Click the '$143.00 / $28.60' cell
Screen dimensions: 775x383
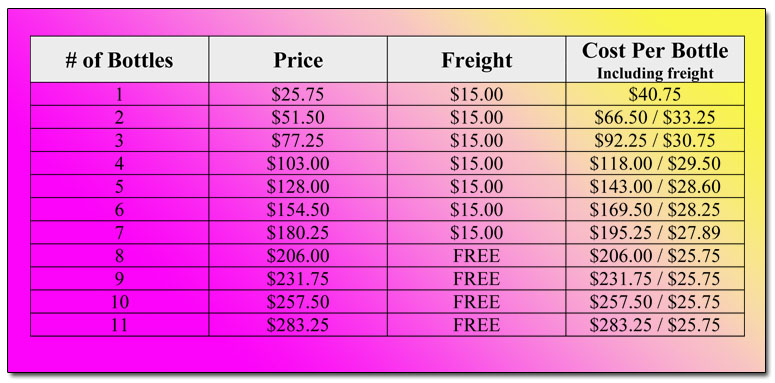(x=655, y=186)
